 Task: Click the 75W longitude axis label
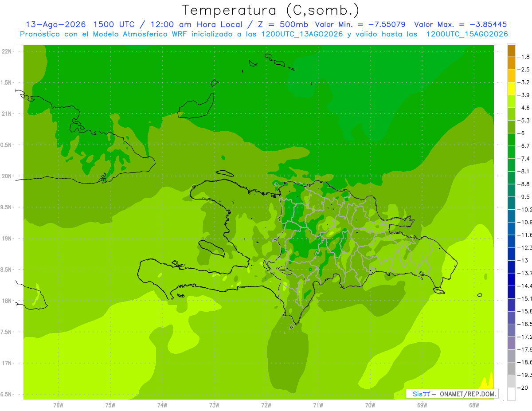point(110,405)
